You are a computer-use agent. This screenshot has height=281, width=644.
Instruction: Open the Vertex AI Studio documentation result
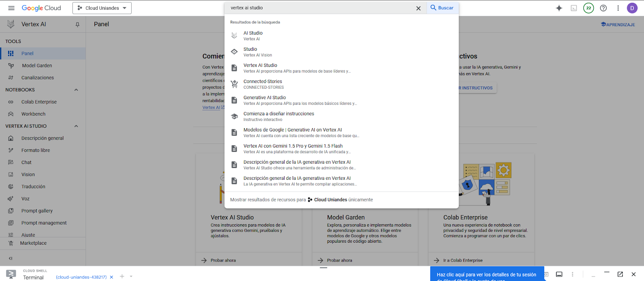341,68
